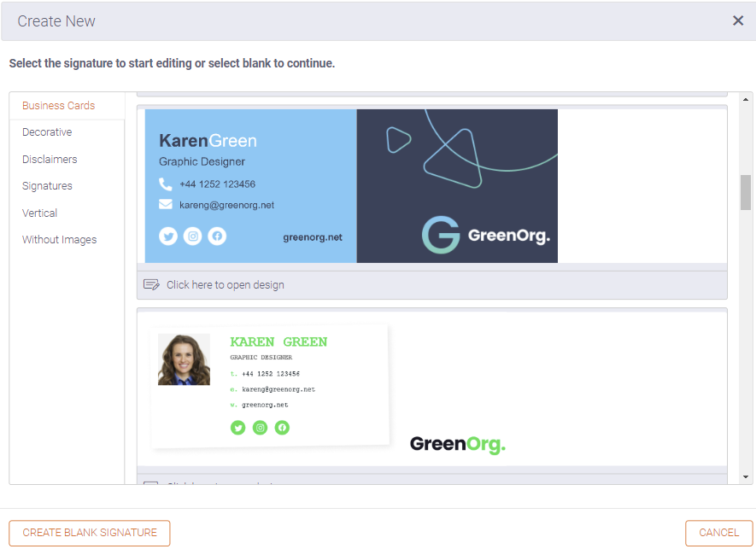Image resolution: width=756 pixels, height=549 pixels.
Task: Browse the Without Images category
Action: [59, 239]
